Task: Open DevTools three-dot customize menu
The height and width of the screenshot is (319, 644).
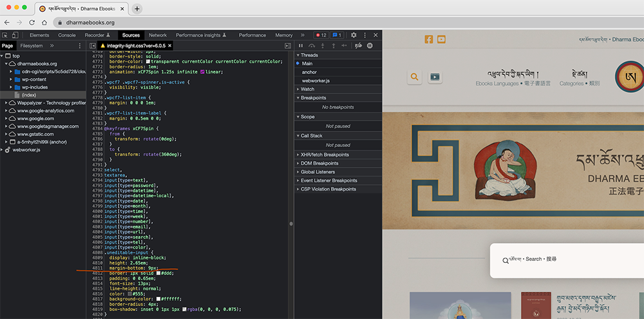Action: tap(365, 35)
